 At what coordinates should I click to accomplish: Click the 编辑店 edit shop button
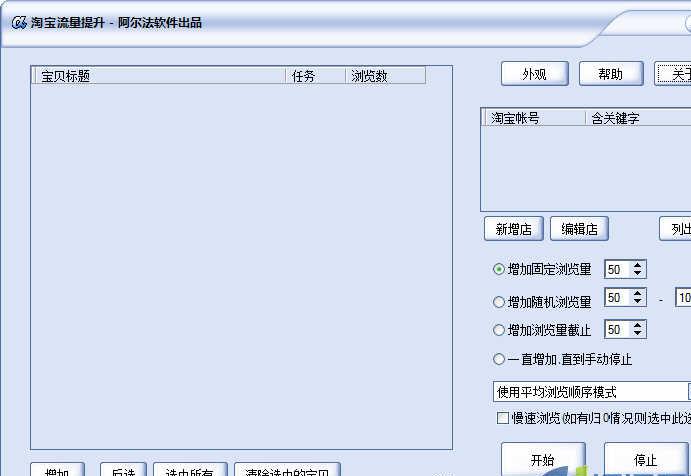click(580, 229)
